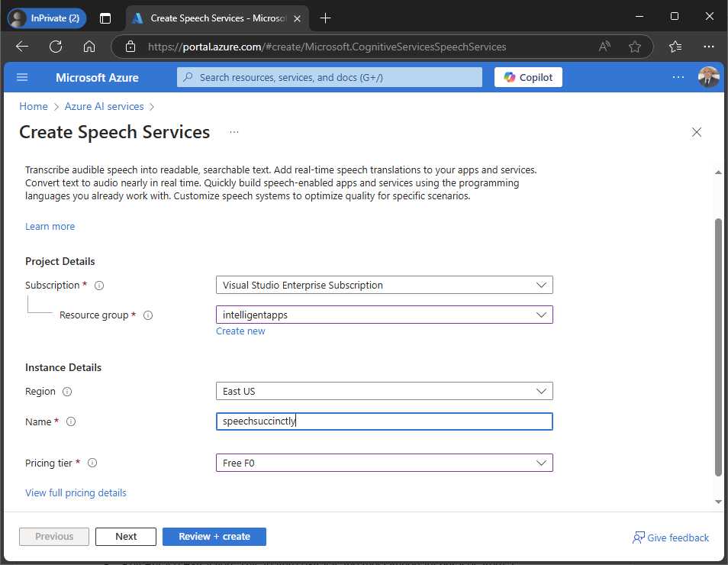Create new resource group link
The image size is (728, 565).
point(240,331)
